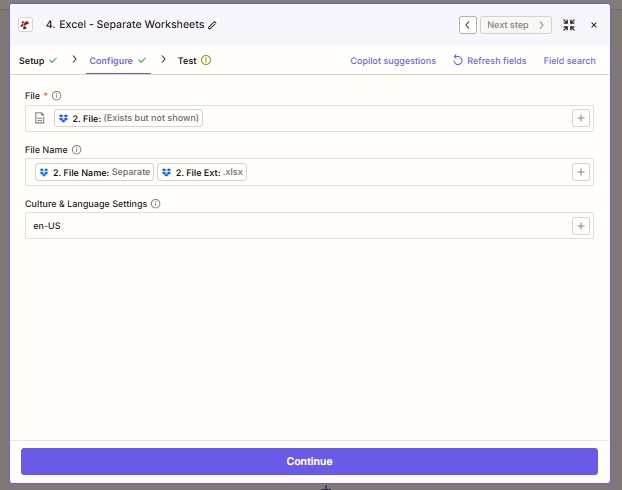
Task: Show info tooltip for File field
Action: (57, 96)
